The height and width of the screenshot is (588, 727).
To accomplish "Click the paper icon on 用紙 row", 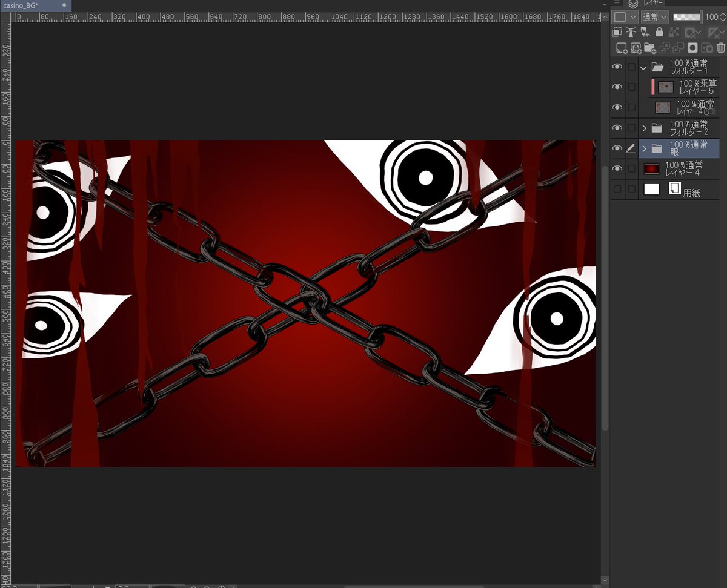I will coord(675,188).
